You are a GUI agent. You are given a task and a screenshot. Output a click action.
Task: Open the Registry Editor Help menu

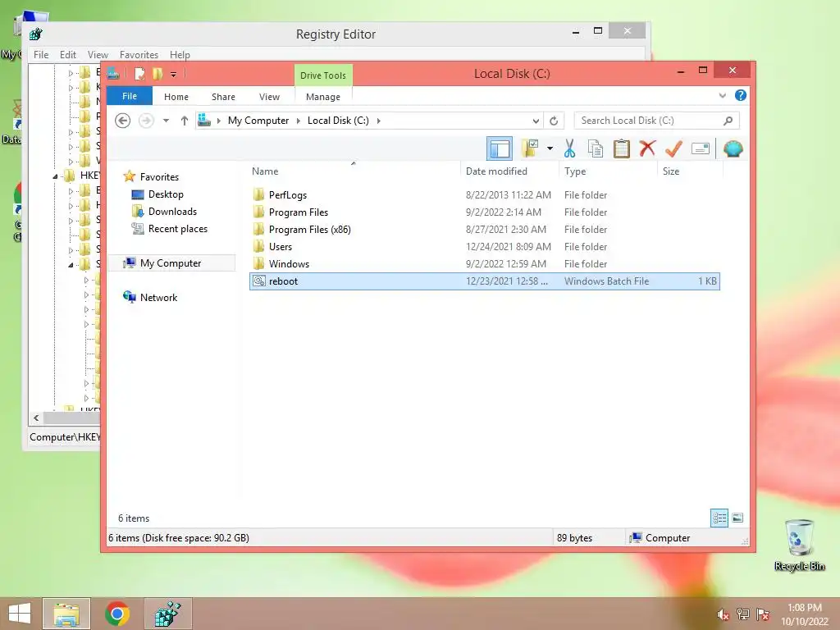click(x=180, y=55)
